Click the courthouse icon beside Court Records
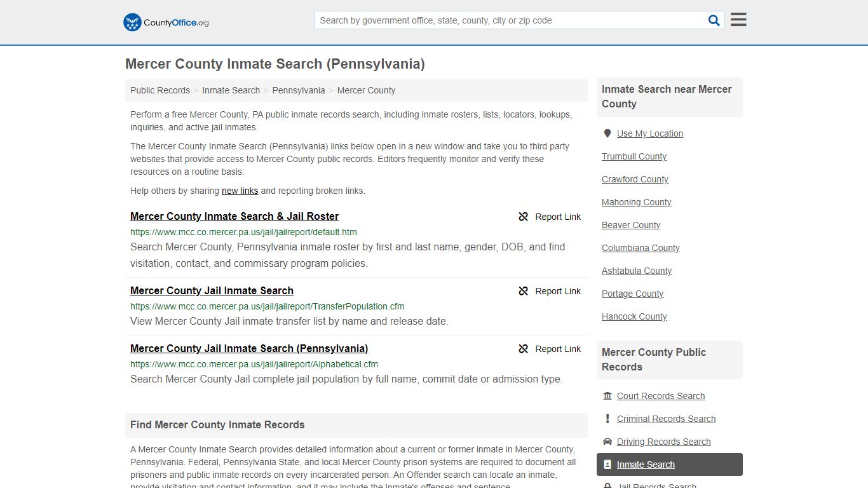The image size is (868, 488). coord(607,396)
